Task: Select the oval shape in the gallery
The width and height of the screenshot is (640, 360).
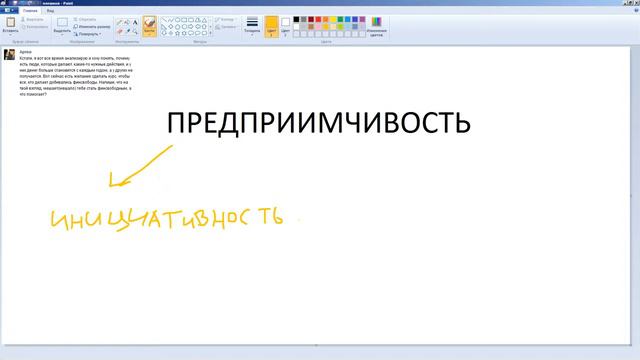Action: tap(178, 20)
